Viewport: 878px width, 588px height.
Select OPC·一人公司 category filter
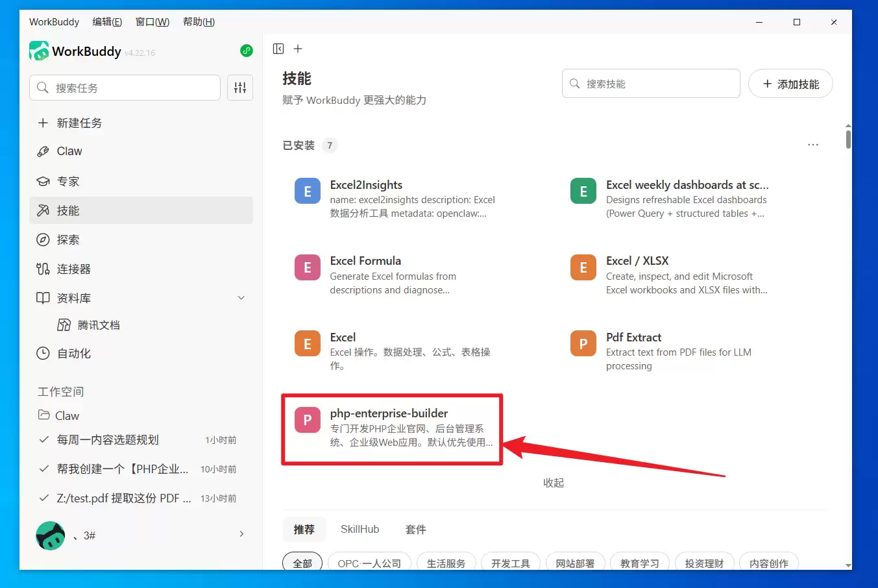[x=369, y=563]
